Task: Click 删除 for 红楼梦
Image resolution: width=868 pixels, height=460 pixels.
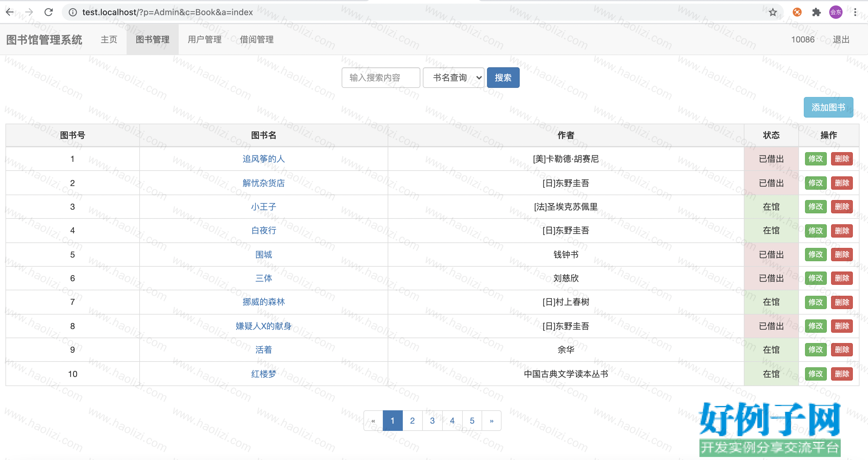Action: (842, 374)
